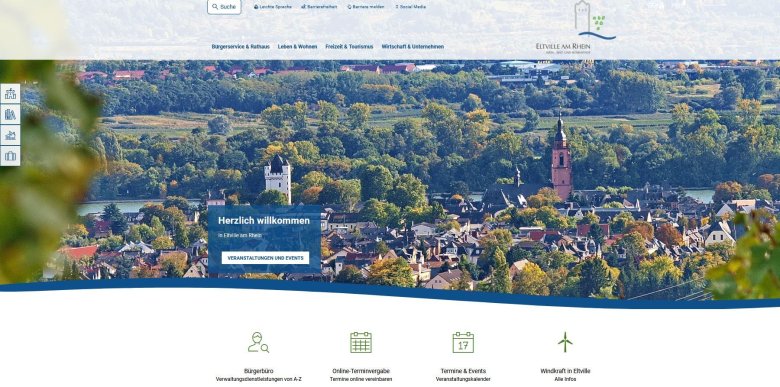Click the Online-Terminvergabe calendar grid icon
Viewport: 780px width, 387px height.
point(361,342)
